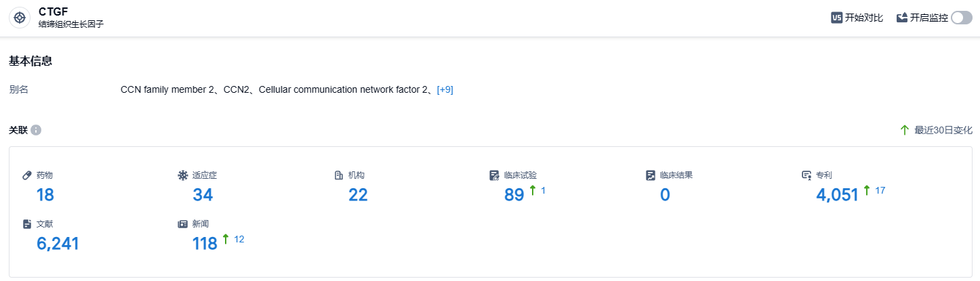Image resolution: width=980 pixels, height=281 pixels.
Task: Click the 专利 certificate icon
Action: coord(807,175)
